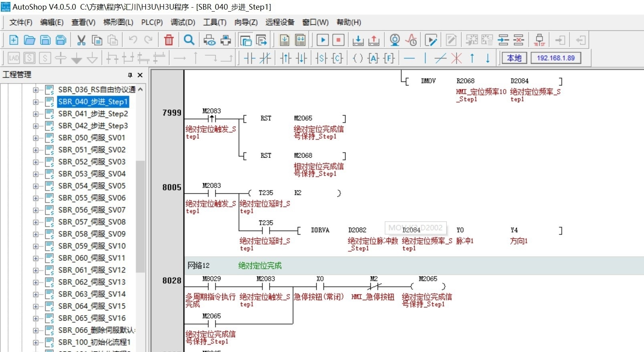The width and height of the screenshot is (644, 352).
Task: Select the T235 timer coil at step 8005
Action: click(x=266, y=193)
